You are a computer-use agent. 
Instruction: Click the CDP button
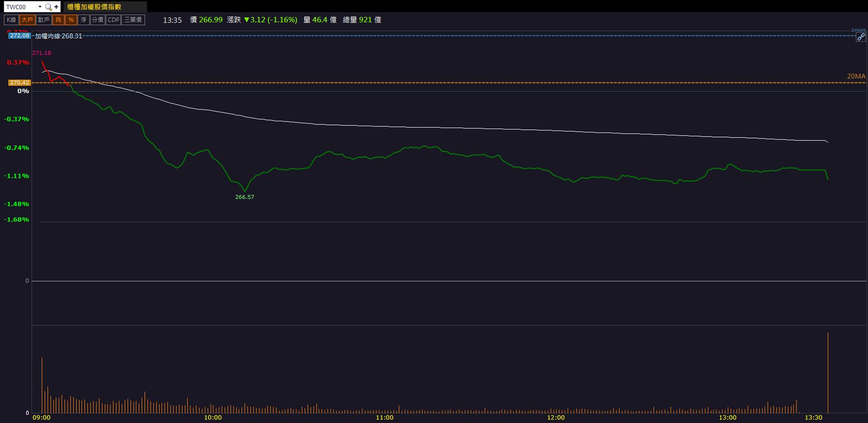click(114, 20)
